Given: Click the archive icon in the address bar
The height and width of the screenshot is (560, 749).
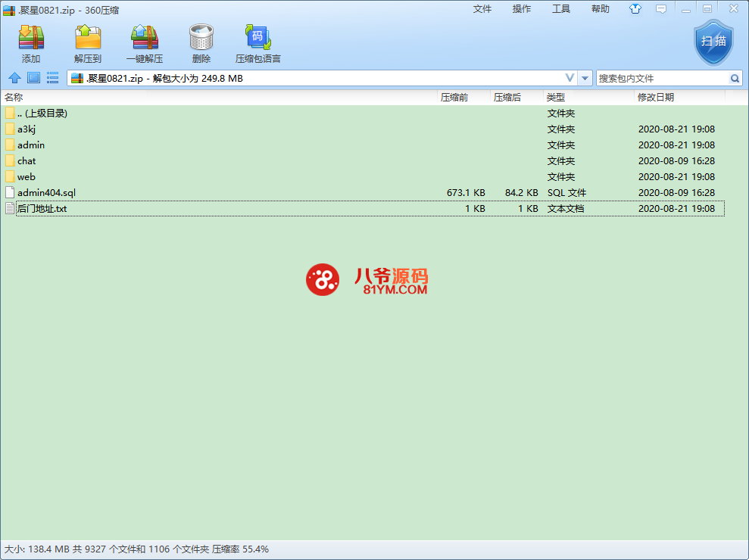Looking at the screenshot, I should click(77, 78).
